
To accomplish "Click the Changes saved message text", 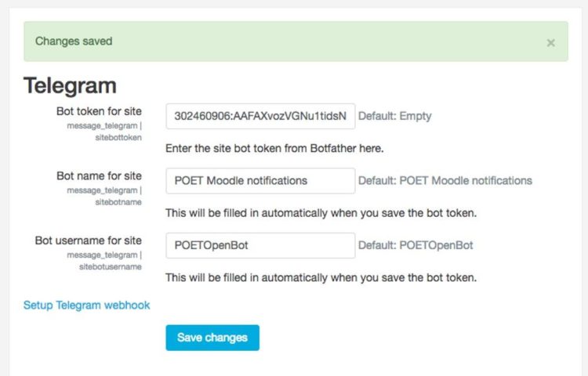I will 74,41.
